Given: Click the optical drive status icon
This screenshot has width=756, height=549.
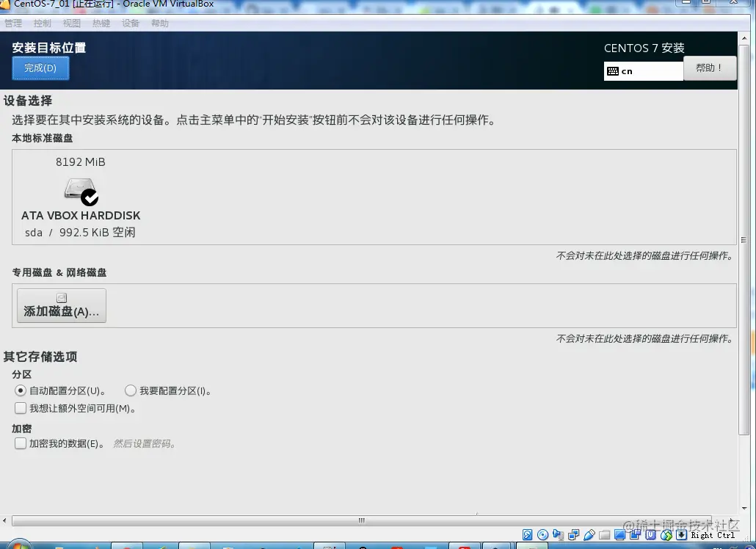Looking at the screenshot, I should click(543, 534).
